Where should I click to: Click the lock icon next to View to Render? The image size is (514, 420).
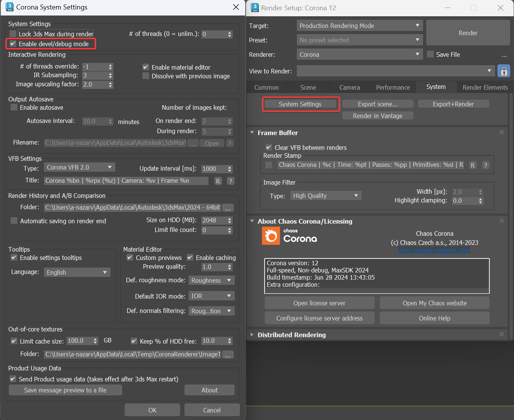coord(504,71)
